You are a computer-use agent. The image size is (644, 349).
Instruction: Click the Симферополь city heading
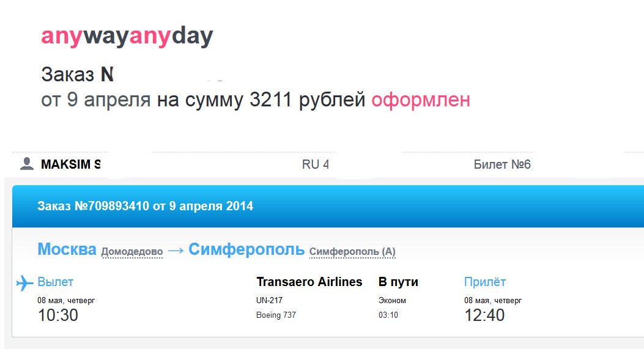(246, 249)
